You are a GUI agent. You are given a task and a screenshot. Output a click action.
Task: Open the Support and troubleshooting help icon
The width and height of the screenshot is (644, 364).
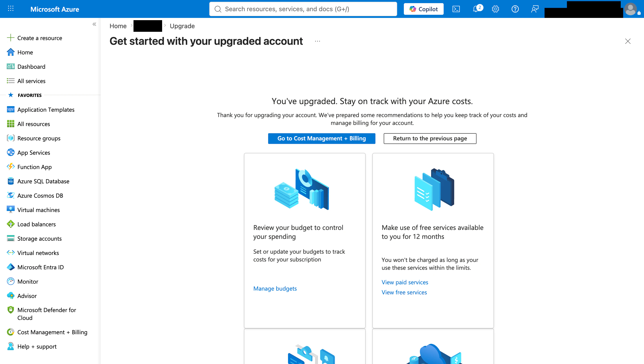tap(515, 9)
